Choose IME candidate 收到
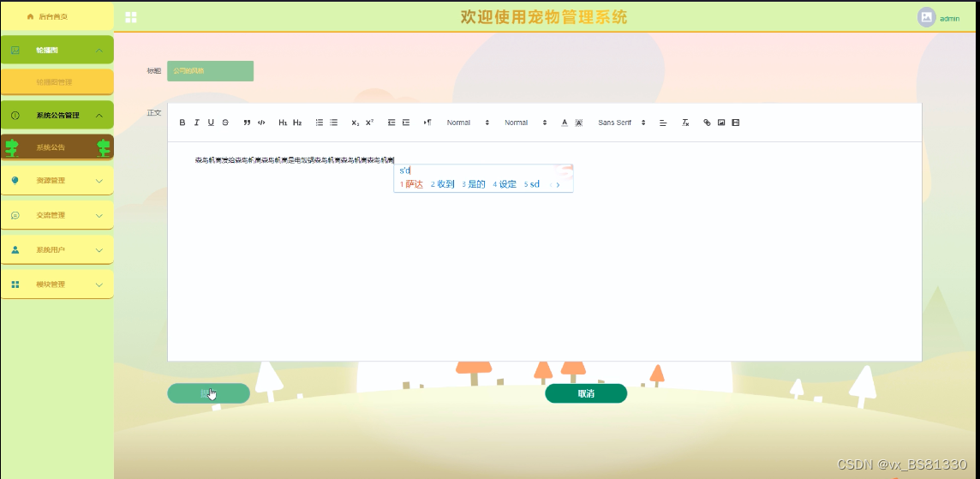 (x=443, y=184)
